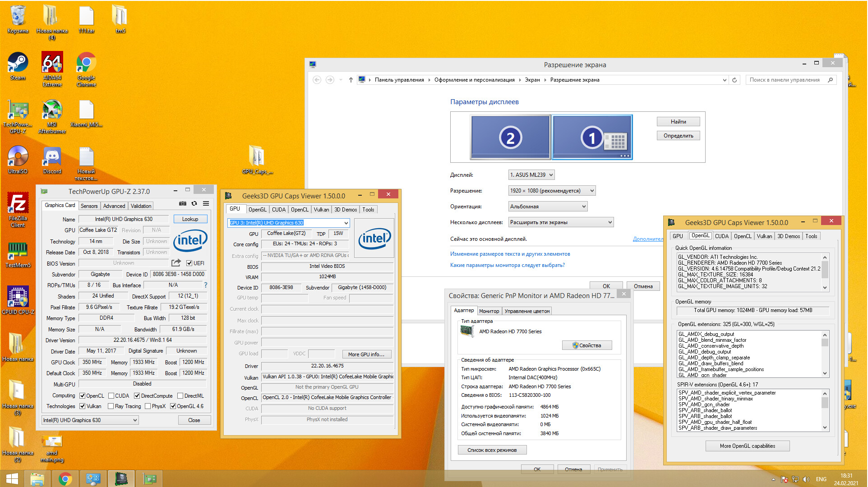Viewport: 868px width, 487px height.
Task: Toggle Vulkan checkbox in GPU-Z
Action: (x=83, y=406)
